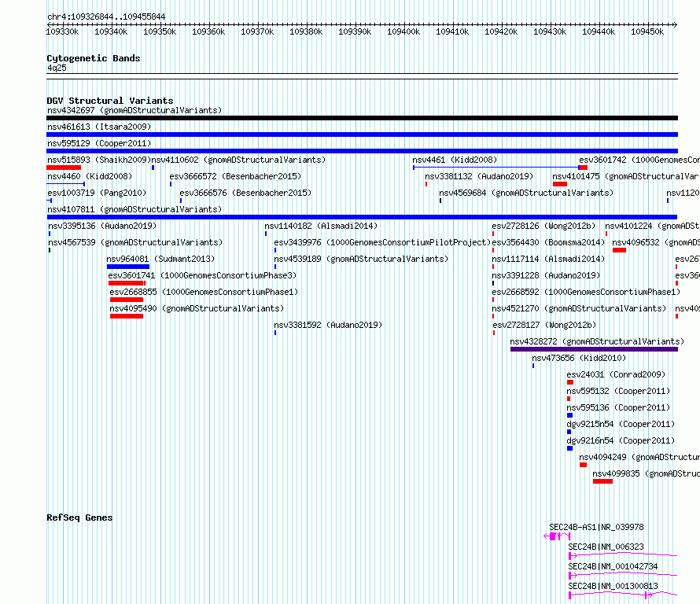
Task: Select esv3666576 (Besenbacher2015) label
Action: click(x=245, y=193)
